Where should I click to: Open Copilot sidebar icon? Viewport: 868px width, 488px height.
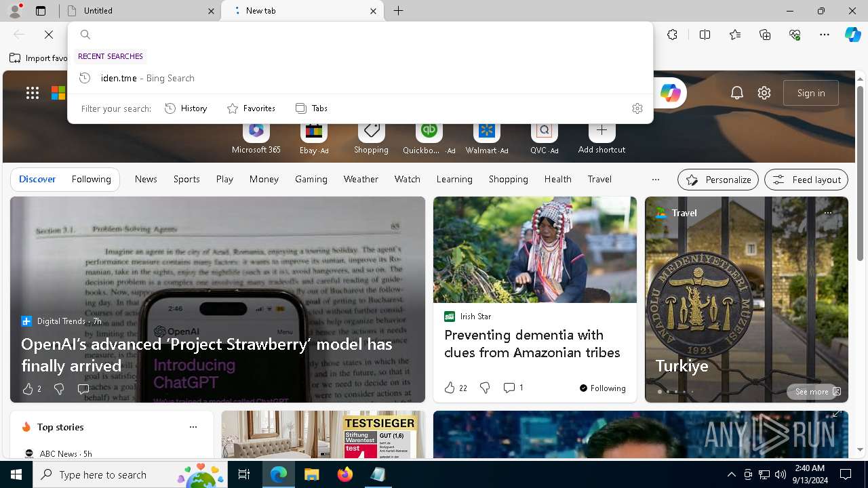852,35
